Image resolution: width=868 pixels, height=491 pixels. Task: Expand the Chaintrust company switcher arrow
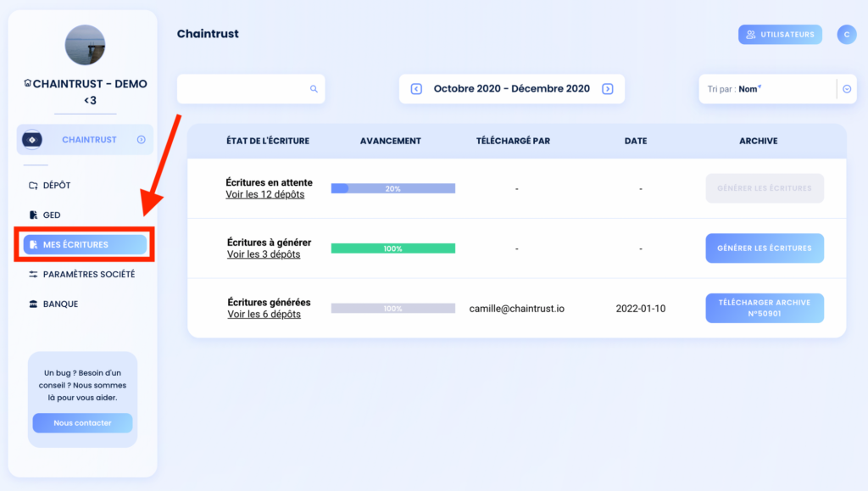tap(142, 139)
